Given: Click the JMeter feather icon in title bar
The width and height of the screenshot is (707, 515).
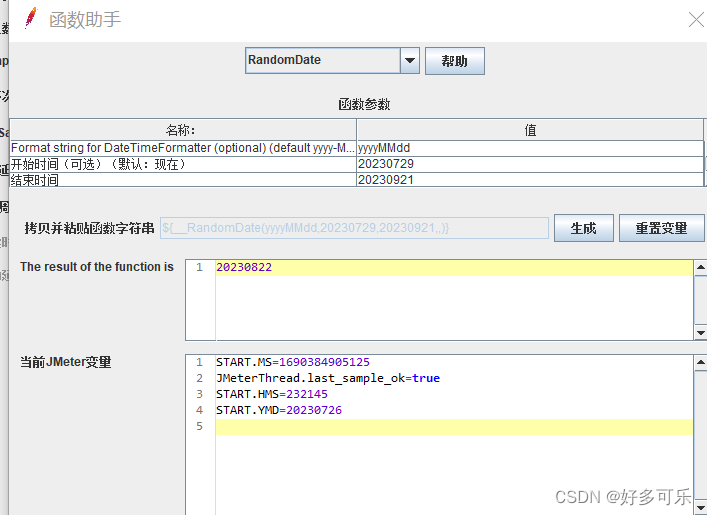Looking at the screenshot, I should click(31, 18).
